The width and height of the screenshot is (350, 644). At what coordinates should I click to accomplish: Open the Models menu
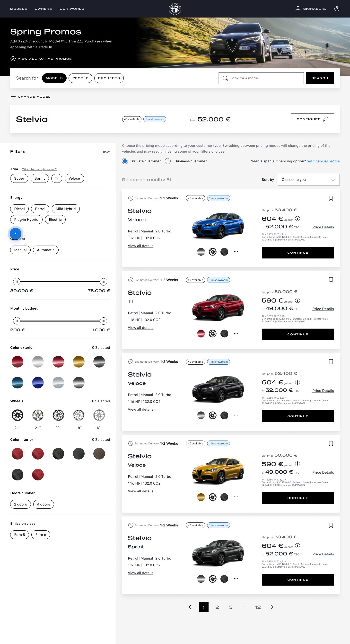(18, 9)
